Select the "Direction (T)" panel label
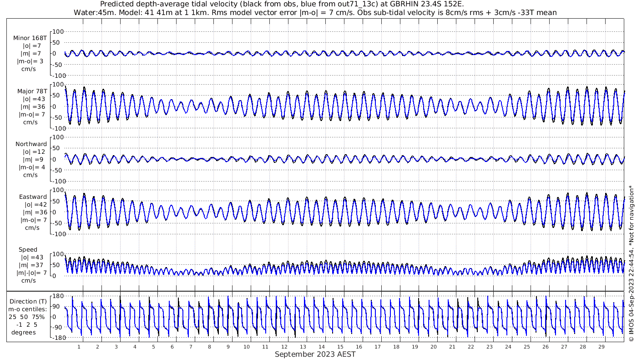 (28, 301)
